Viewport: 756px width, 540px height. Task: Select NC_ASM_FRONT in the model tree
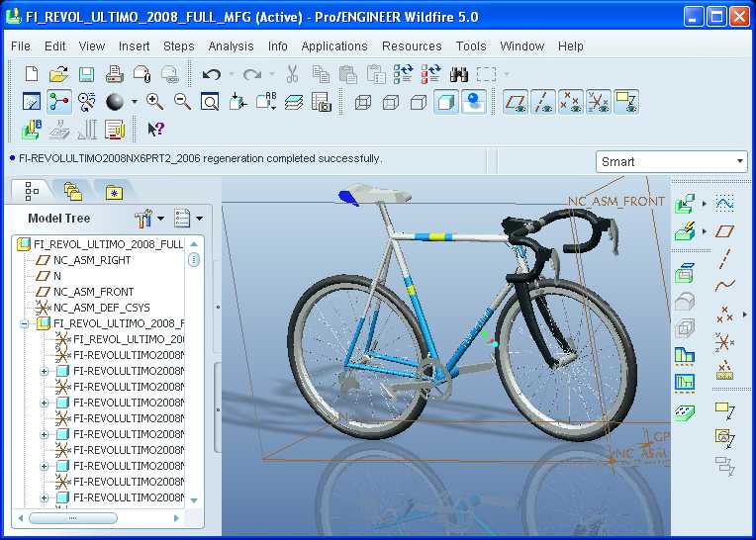tap(92, 292)
